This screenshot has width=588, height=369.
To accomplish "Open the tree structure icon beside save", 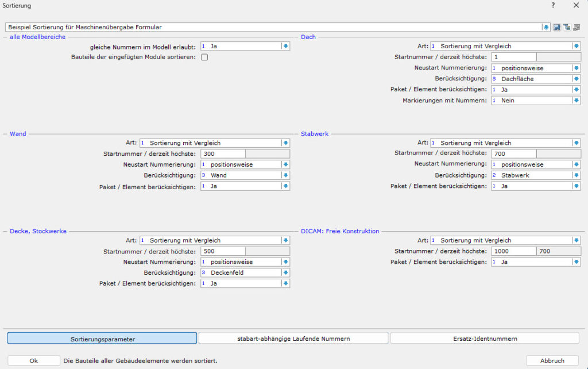I will (x=567, y=27).
